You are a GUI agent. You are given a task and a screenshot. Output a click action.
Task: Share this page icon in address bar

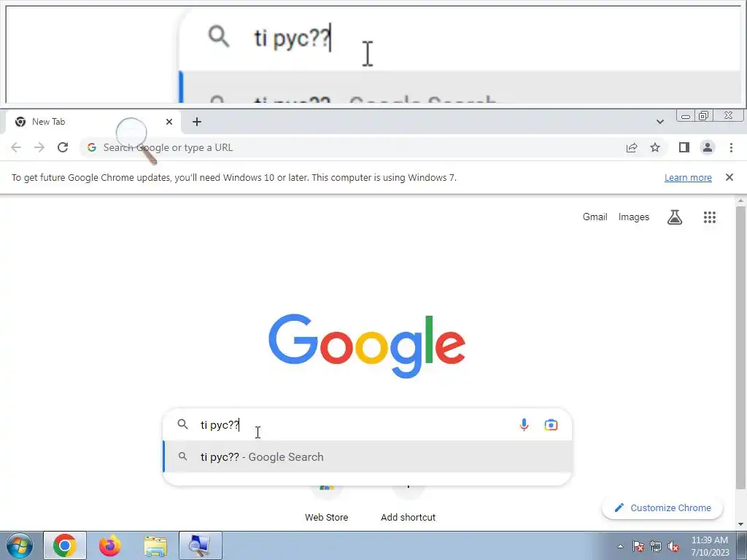[x=632, y=147]
